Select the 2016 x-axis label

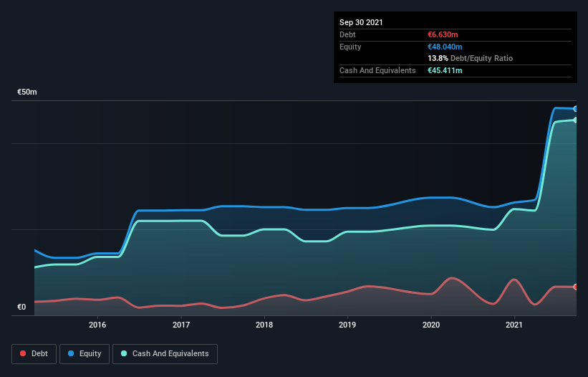click(x=97, y=325)
